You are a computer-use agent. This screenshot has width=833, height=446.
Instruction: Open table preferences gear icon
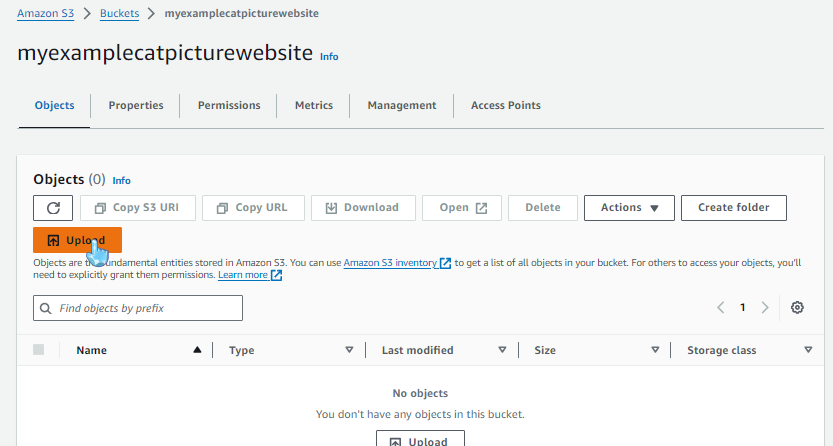coord(797,307)
